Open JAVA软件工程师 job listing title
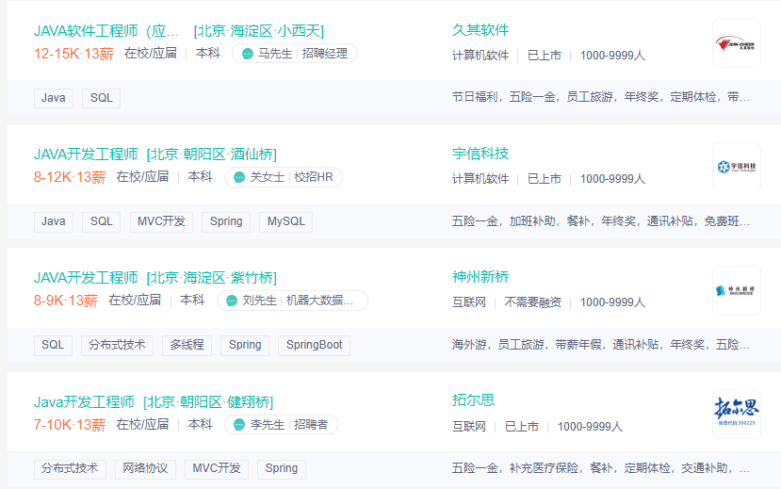Viewport: 781px width, 489px height. pos(107,31)
